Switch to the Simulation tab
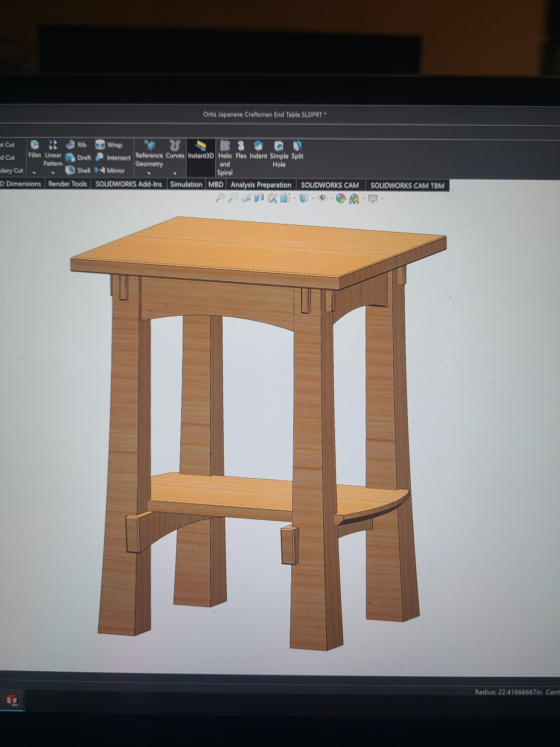 [186, 185]
